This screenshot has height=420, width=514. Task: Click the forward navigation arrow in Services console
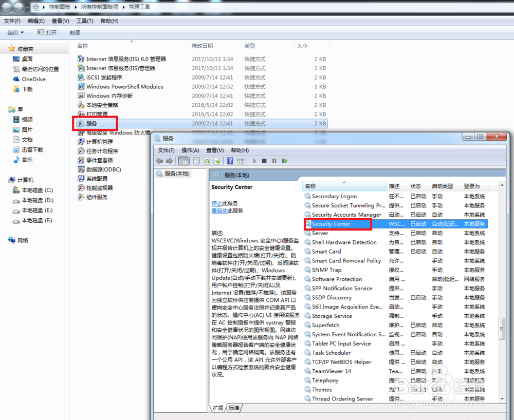coord(169,161)
